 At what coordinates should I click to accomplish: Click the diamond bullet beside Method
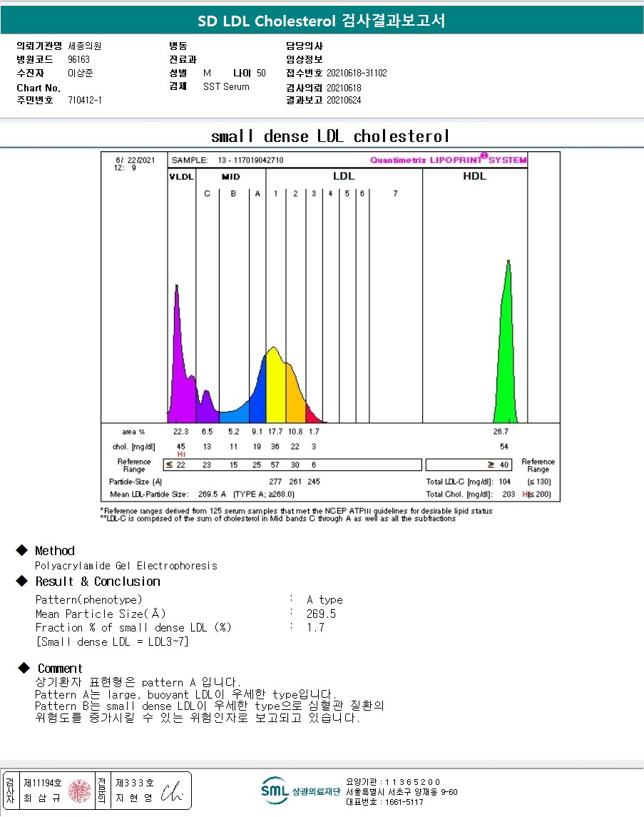tap(22, 550)
